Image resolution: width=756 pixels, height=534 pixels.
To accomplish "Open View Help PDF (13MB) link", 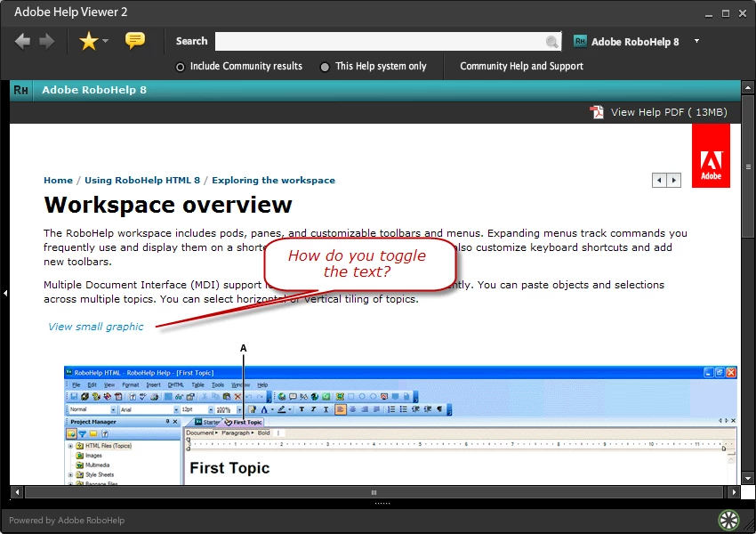I will coord(669,112).
